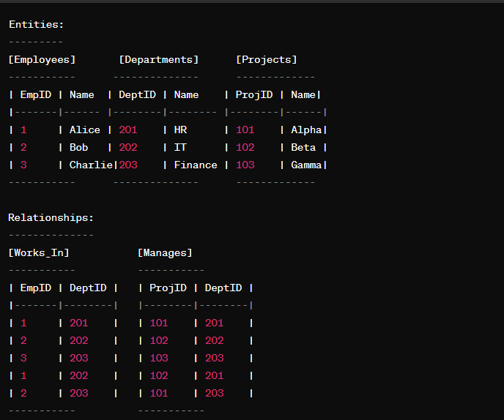Select the IT department name
Viewport: 504px width, 420px height.
pyautogui.click(x=180, y=148)
